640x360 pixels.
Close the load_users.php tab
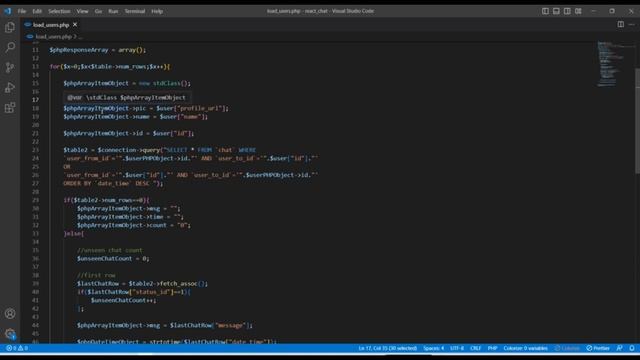pos(75,25)
